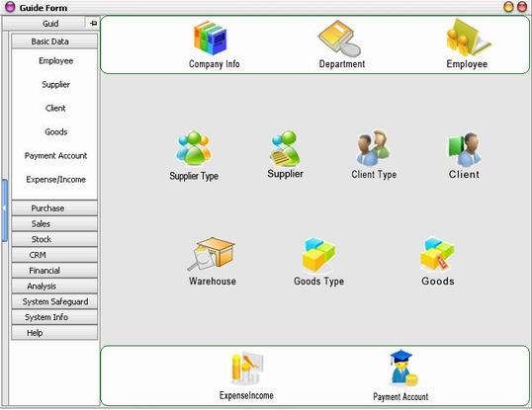This screenshot has height=410, width=532.
Task: Open the Goods Type cubes icon
Action: point(318,255)
